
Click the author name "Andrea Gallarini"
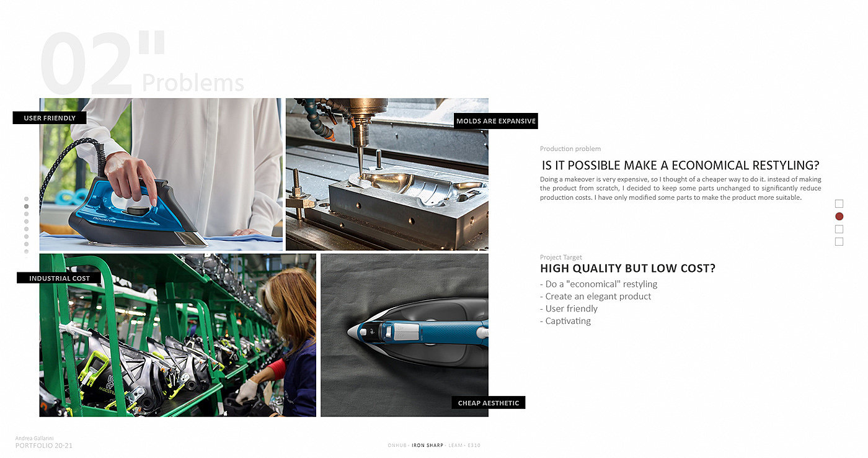tap(35, 439)
